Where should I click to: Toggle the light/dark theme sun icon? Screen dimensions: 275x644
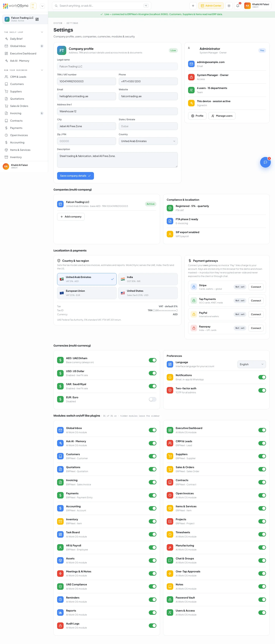click(x=229, y=6)
